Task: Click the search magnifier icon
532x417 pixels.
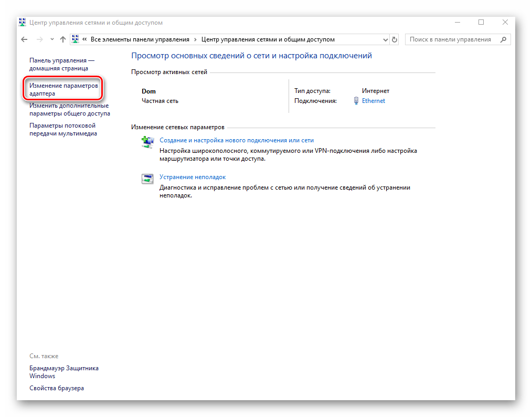Action: [x=503, y=39]
